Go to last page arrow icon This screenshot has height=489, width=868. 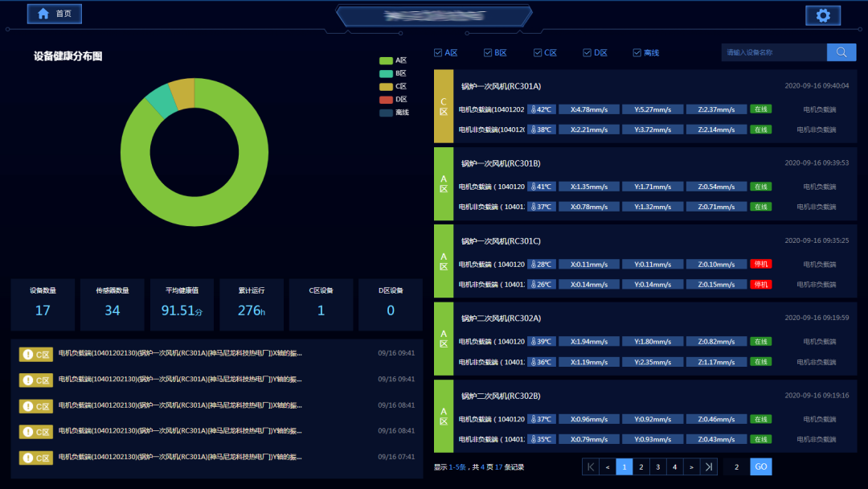[708, 466]
